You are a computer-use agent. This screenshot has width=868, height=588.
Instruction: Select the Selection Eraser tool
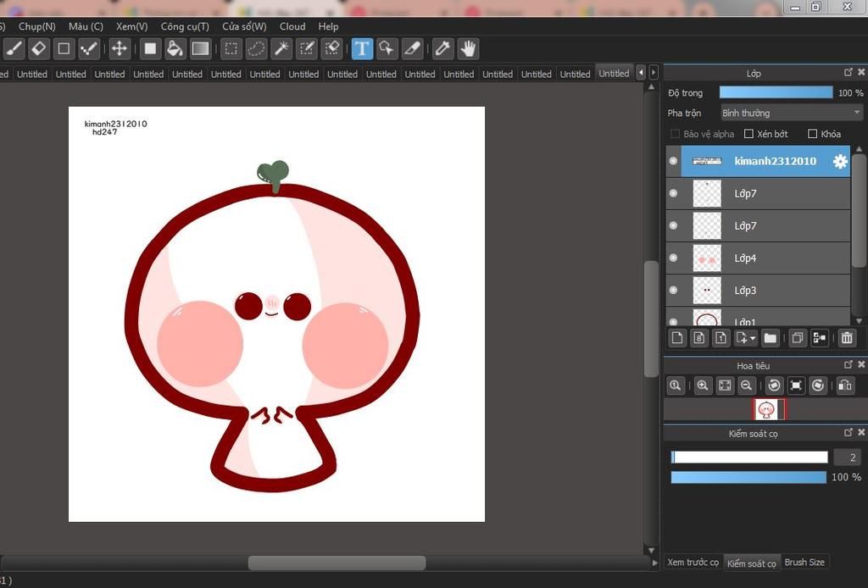331,48
